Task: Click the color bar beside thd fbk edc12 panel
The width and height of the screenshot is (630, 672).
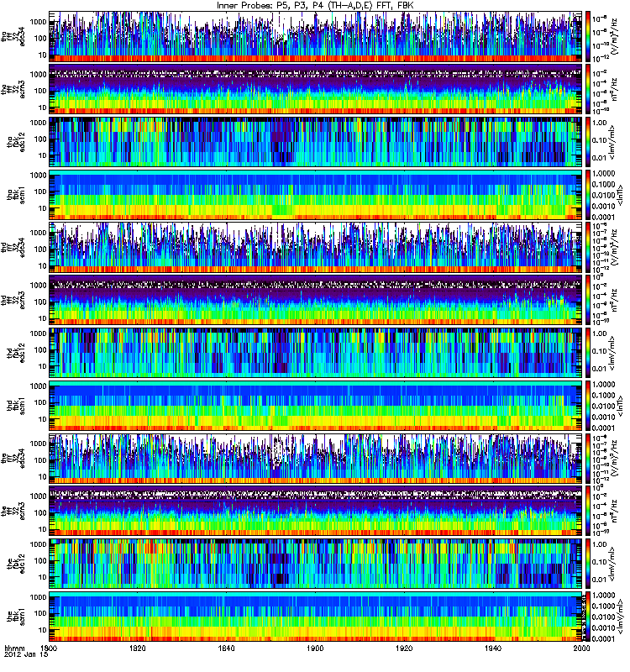Action: point(588,353)
